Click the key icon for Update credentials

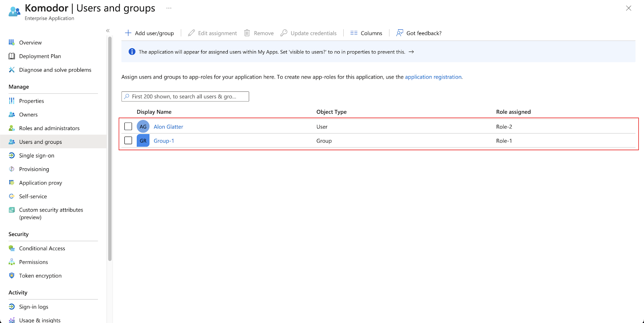[x=284, y=33]
